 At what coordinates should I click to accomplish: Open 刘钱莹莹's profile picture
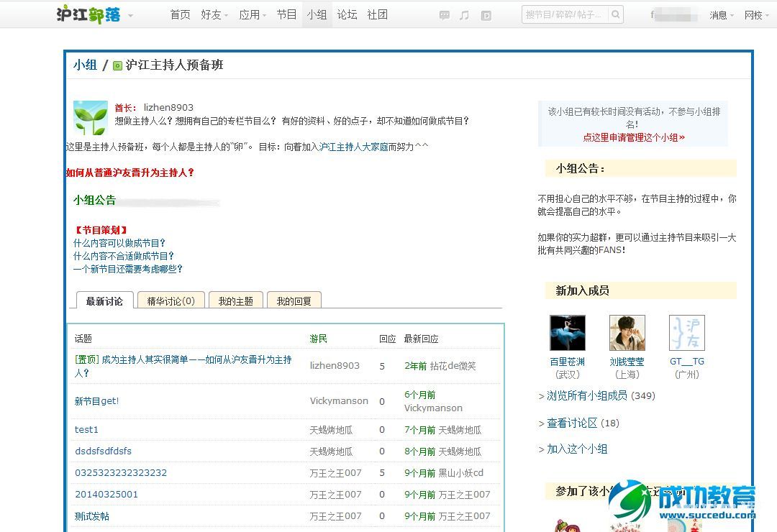[627, 333]
